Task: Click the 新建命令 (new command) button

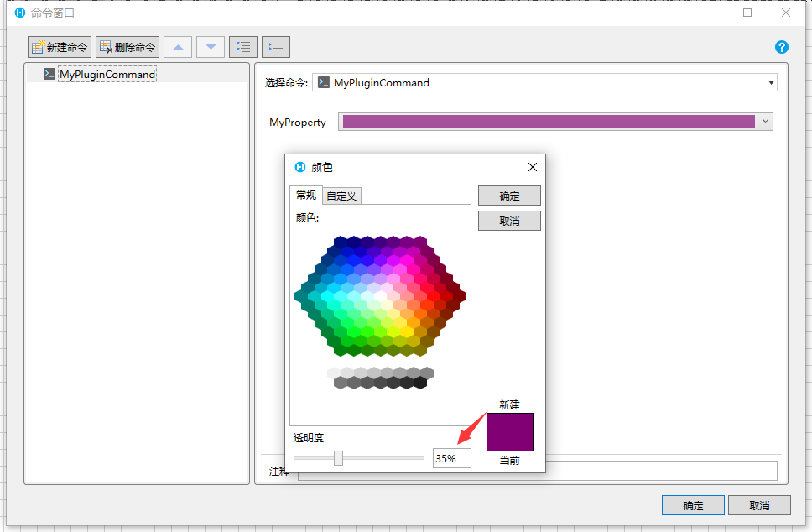Action: [60, 47]
